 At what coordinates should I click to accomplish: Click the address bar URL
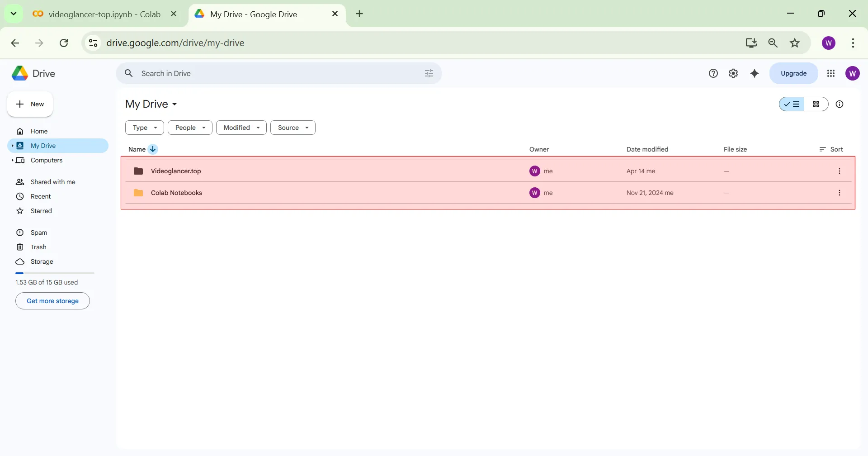175,43
